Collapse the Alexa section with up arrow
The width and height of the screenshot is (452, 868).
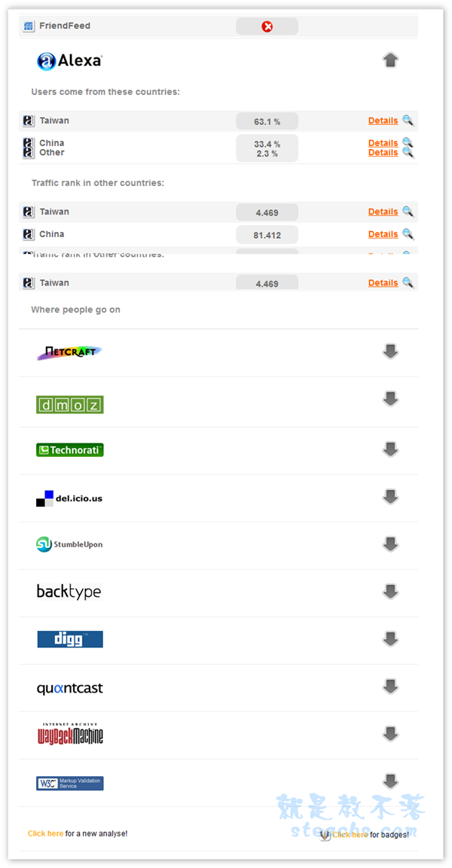390,60
